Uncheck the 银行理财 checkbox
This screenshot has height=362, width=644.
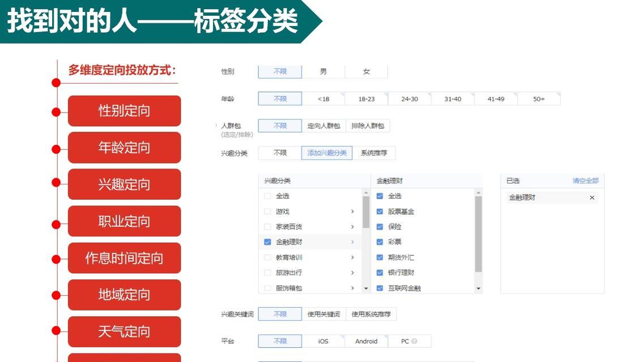[380, 273]
